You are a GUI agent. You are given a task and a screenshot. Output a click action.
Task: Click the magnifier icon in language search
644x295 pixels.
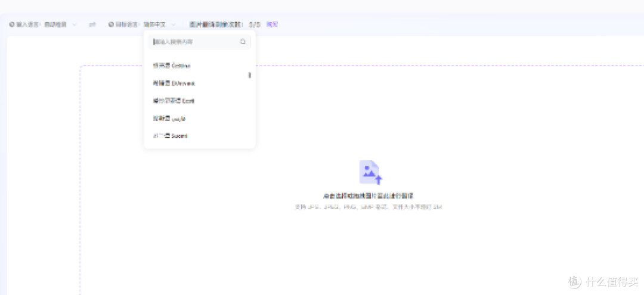point(243,42)
